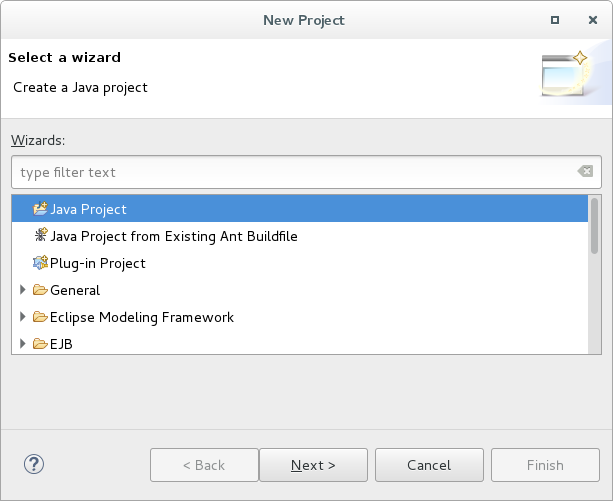Click the Next button
The image size is (613, 501).
[x=313, y=465]
